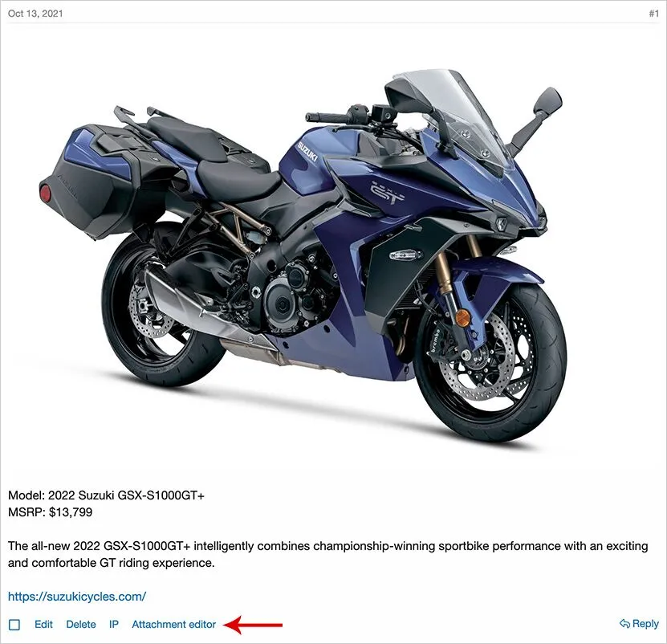667x644 pixels.
Task: Click the Oct 13, 2021 post date
Action: 35,13
